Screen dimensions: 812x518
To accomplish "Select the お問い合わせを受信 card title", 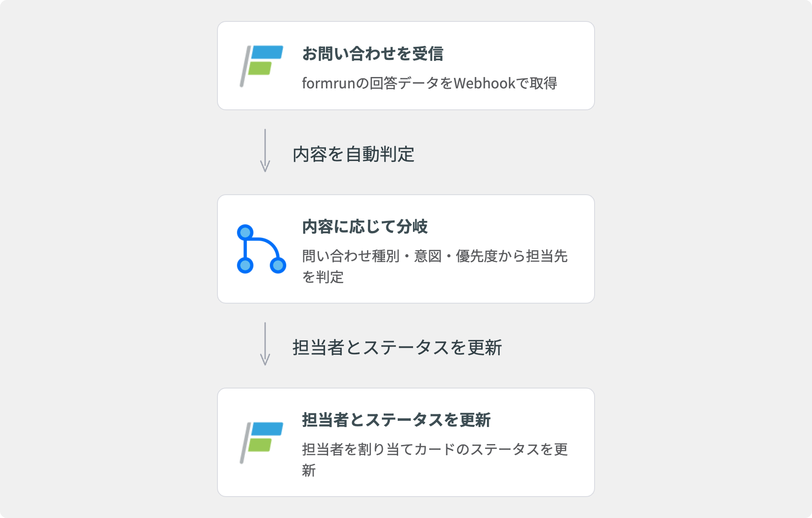I will [x=373, y=54].
